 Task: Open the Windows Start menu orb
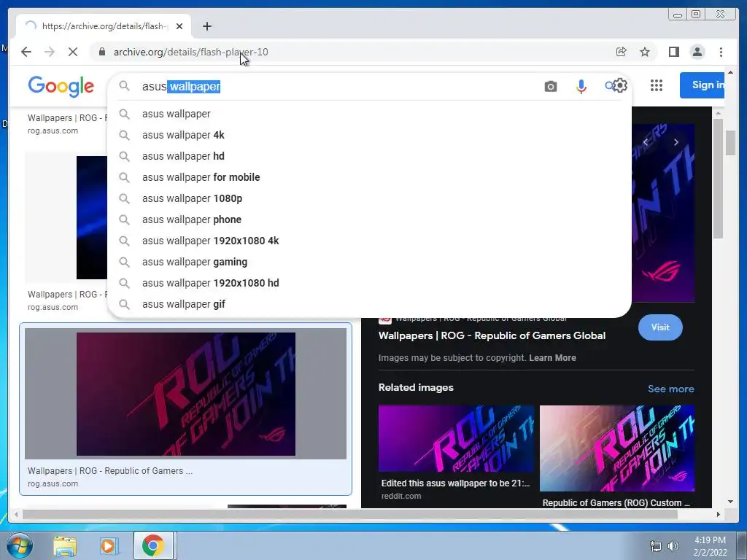pyautogui.click(x=20, y=545)
